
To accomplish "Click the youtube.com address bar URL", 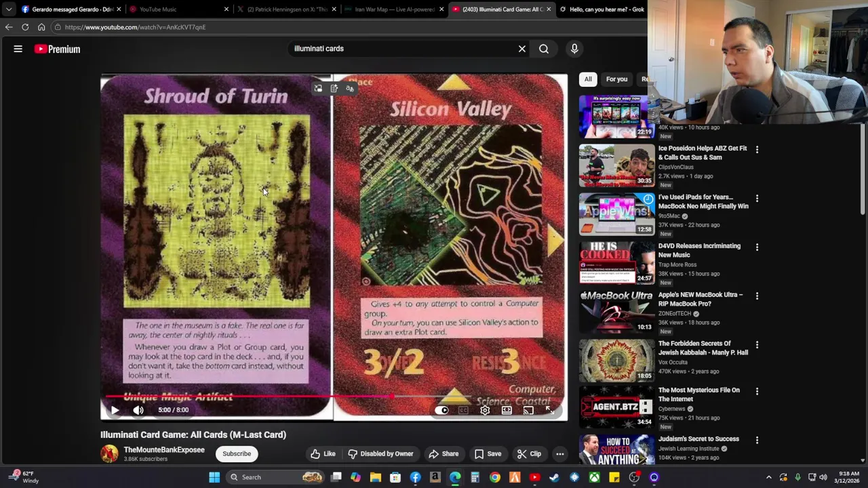I will point(135,27).
